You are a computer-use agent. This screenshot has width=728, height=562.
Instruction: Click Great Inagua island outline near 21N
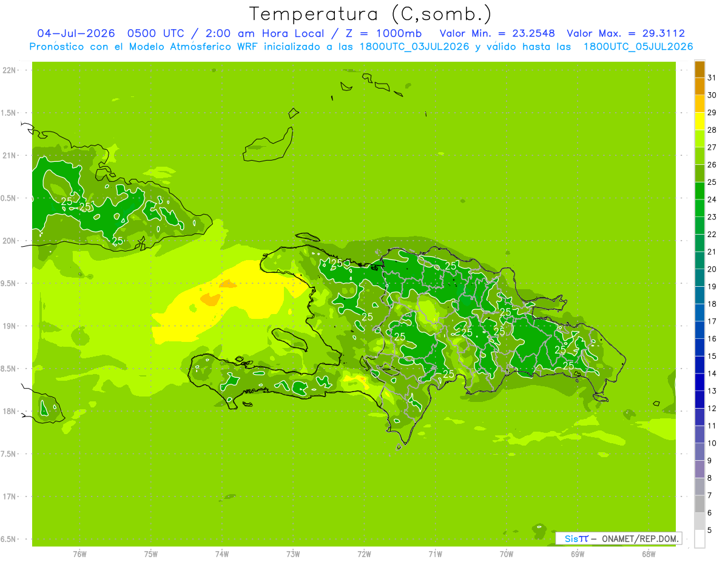coord(268,146)
